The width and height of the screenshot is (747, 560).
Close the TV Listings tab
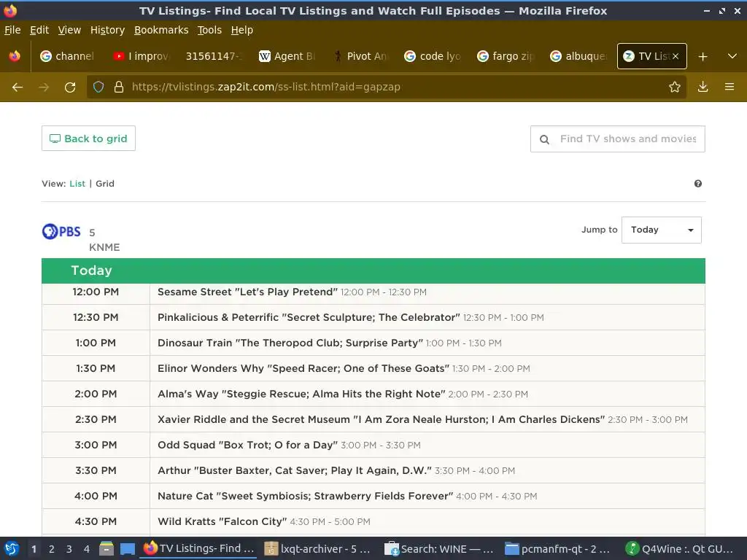coord(676,56)
